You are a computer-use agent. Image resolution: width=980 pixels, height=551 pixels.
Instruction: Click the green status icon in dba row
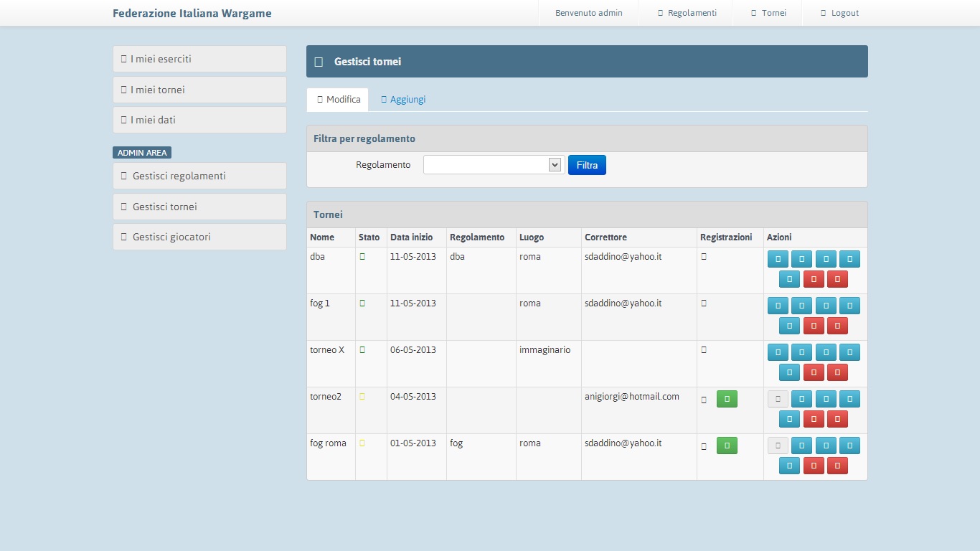click(362, 257)
